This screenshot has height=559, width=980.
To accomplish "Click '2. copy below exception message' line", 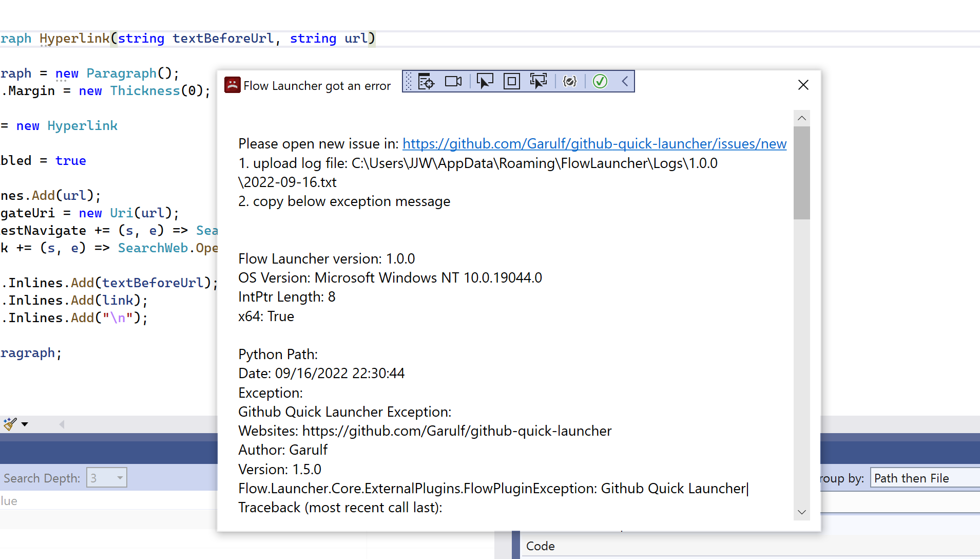I will pos(344,201).
